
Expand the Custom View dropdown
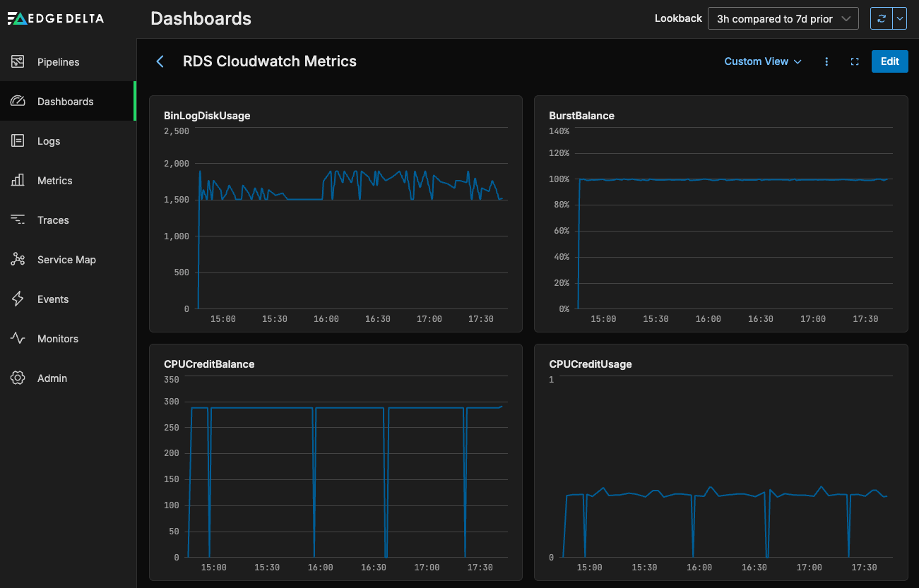click(x=763, y=62)
